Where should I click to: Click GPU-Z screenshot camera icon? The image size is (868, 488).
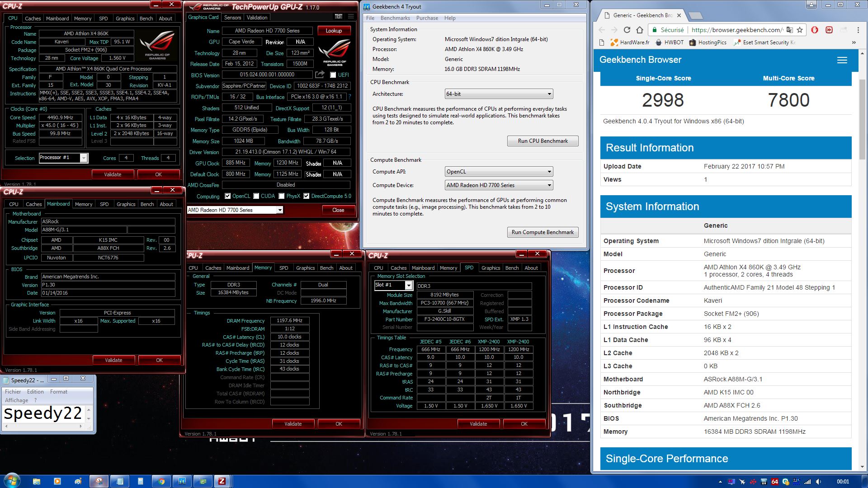[338, 17]
